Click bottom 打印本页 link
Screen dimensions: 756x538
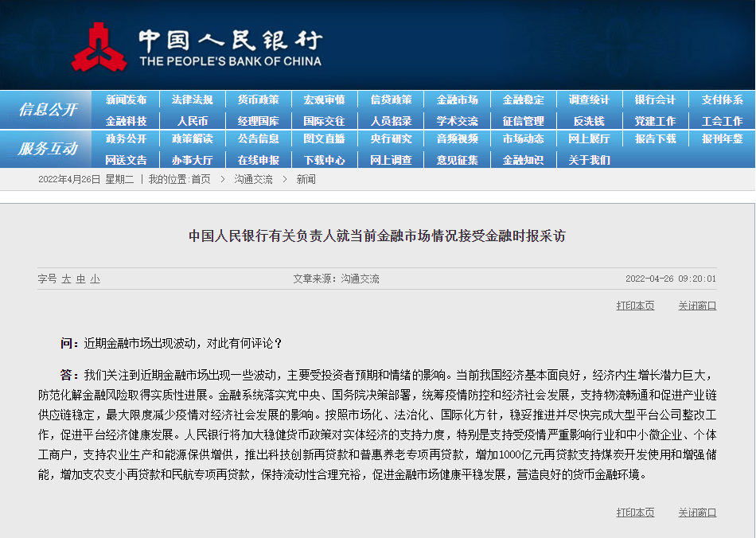click(635, 513)
